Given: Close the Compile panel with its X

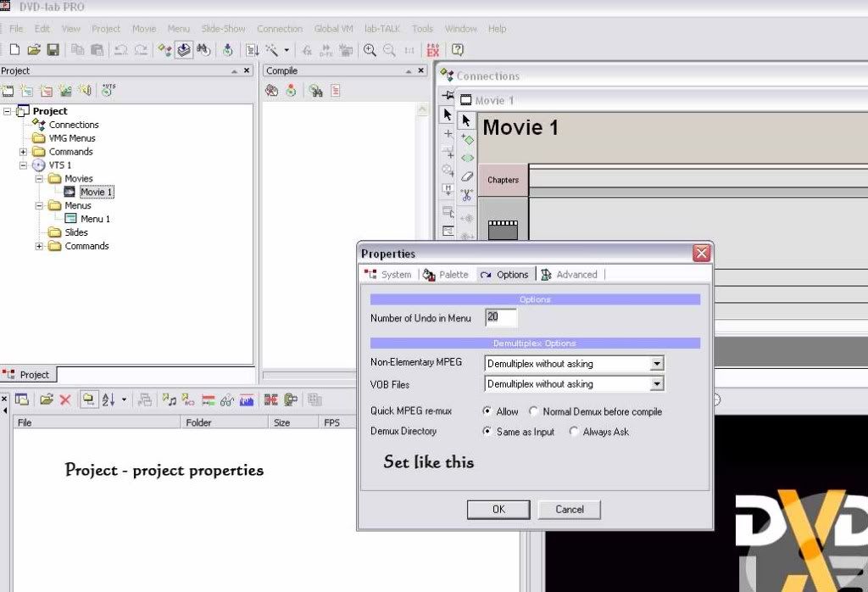Looking at the screenshot, I should point(420,70).
